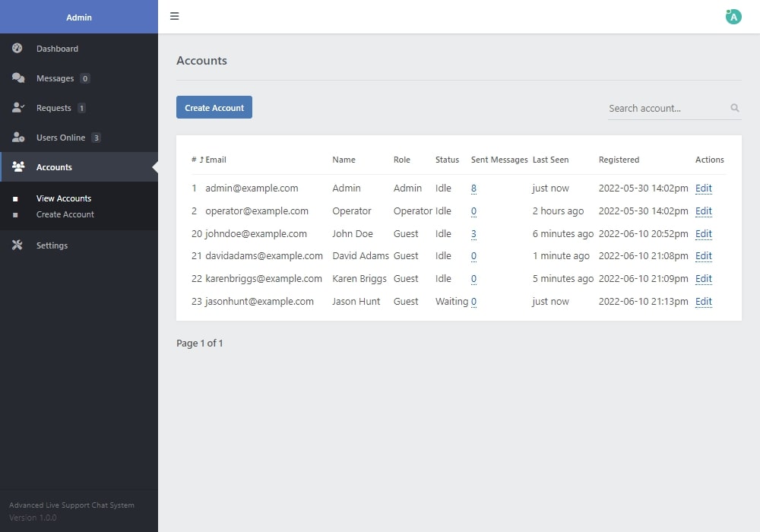Open the Messages menu item
Viewport: 760px width, 532px height.
(x=79, y=78)
